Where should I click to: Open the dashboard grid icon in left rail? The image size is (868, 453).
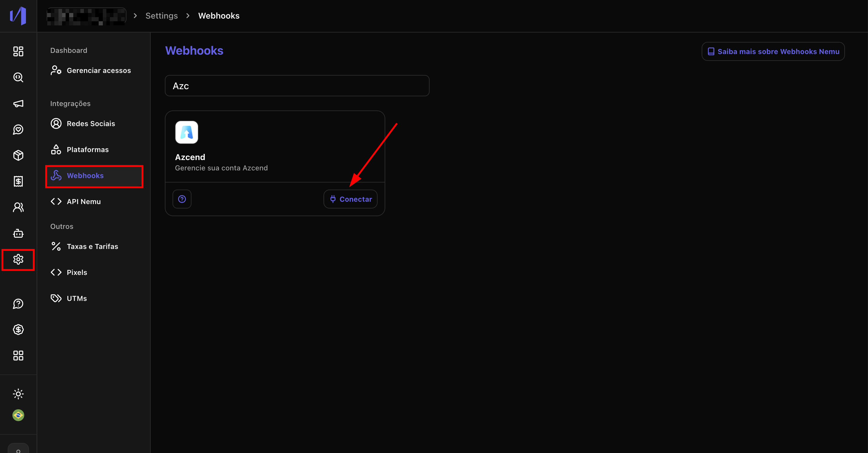18,51
